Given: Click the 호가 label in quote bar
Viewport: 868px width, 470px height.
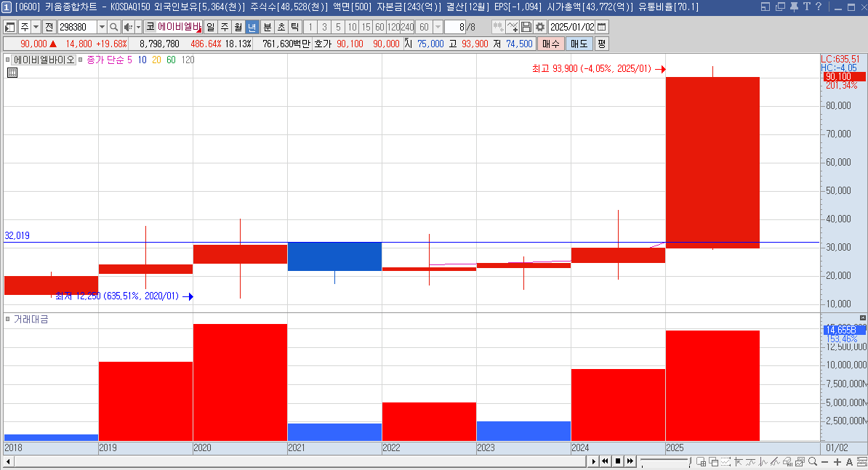Looking at the screenshot, I should coord(323,44).
